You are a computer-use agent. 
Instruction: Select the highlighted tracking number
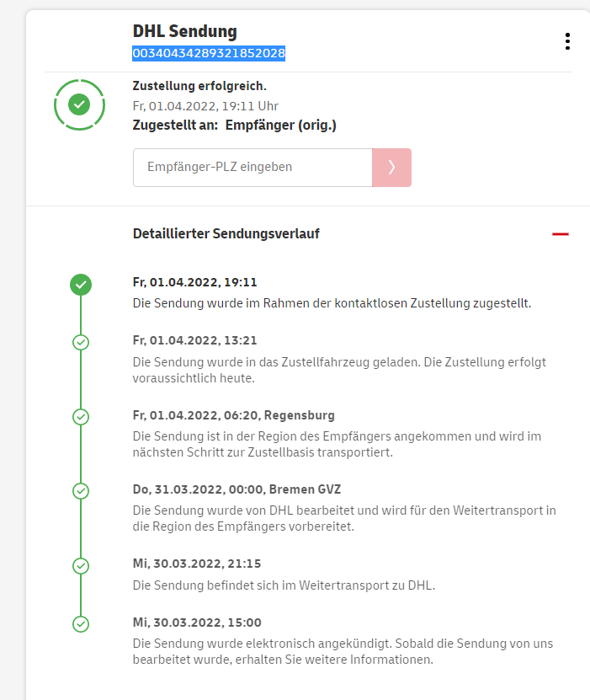[209, 54]
